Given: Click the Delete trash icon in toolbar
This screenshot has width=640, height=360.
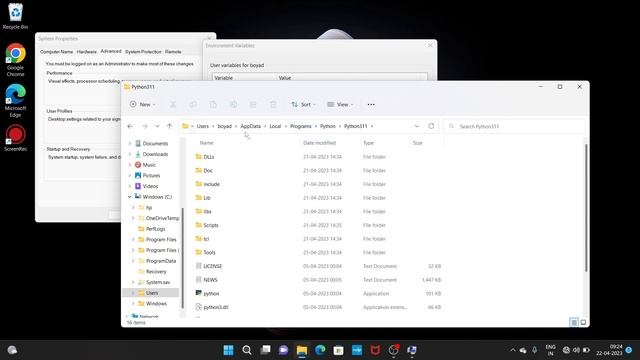Looking at the screenshot, I should coord(273,104).
